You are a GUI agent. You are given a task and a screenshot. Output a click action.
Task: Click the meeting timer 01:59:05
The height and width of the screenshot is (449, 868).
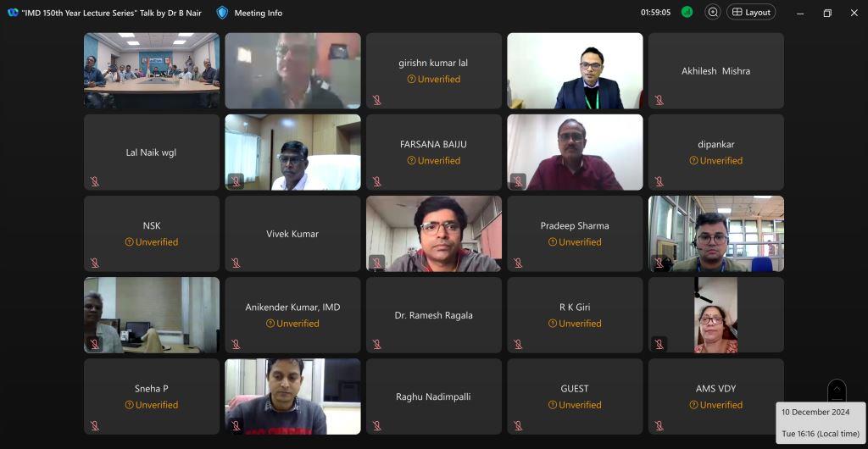click(656, 12)
